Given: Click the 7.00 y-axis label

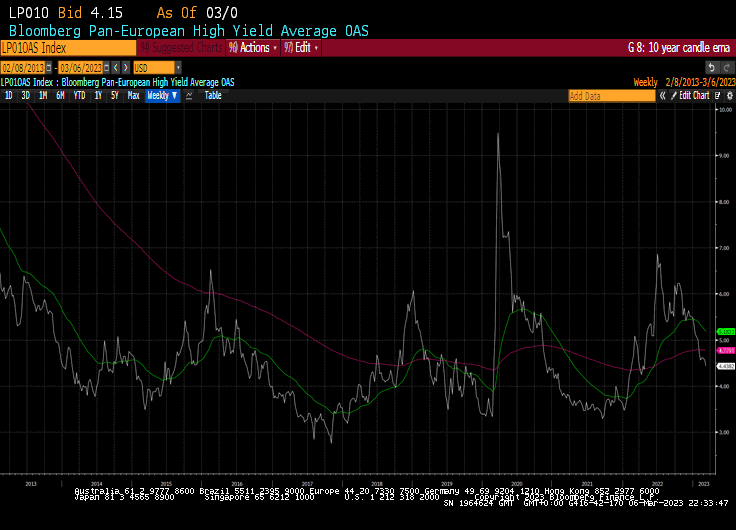Looking at the screenshot, I should tap(725, 248).
